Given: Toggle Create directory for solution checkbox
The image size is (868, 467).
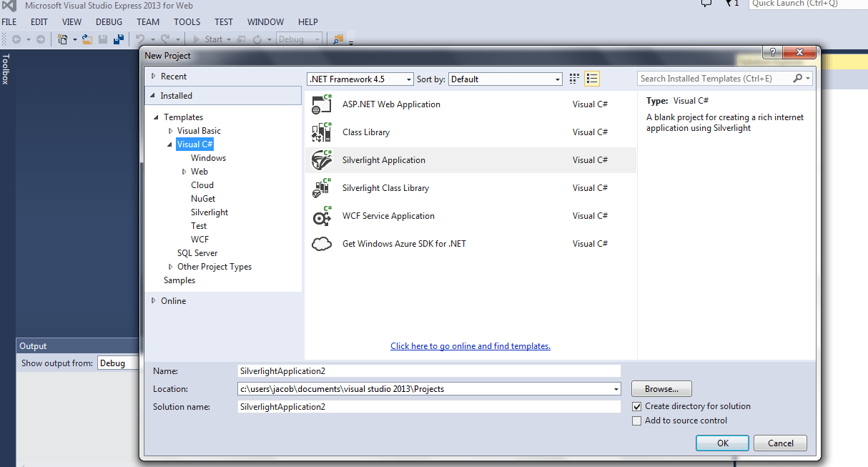Looking at the screenshot, I should tap(637, 406).
